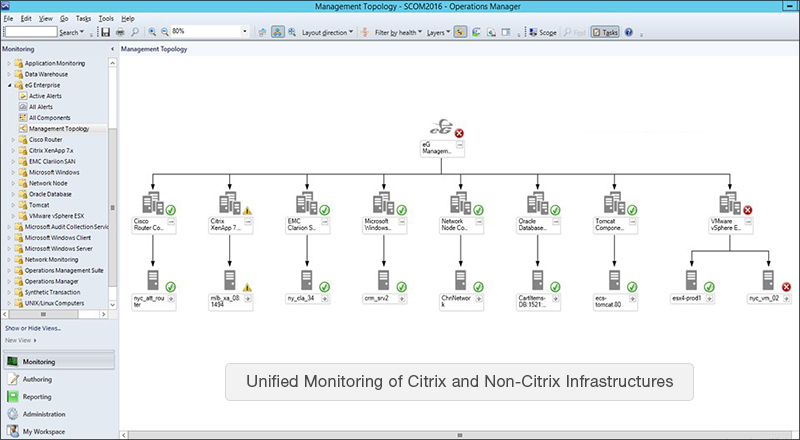Click the magnifier icon next to Print

click(x=135, y=32)
